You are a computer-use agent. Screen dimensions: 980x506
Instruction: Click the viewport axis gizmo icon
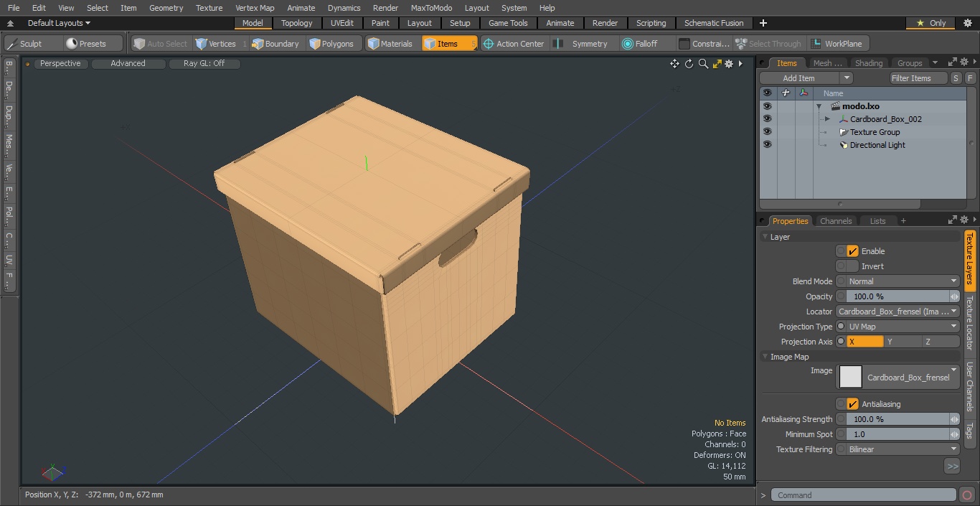54,472
